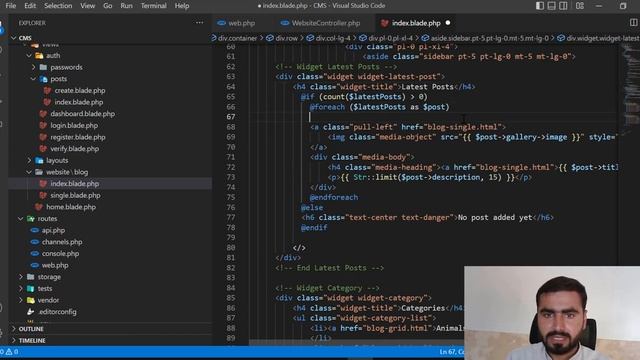Open console.php in routes

click(x=60, y=254)
